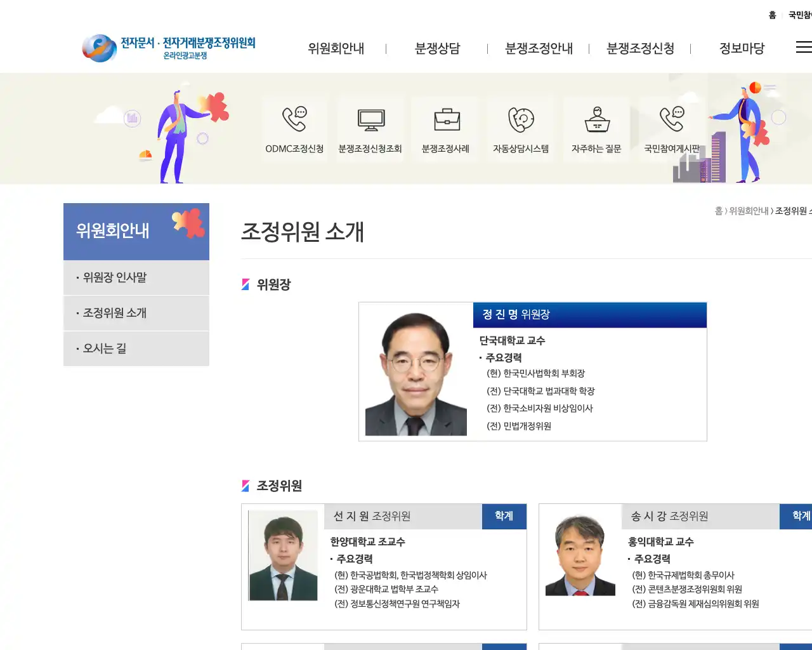The image size is (812, 650).
Task: Open 분쟁조정사례 via the briefcase icon
Action: pyautogui.click(x=445, y=121)
